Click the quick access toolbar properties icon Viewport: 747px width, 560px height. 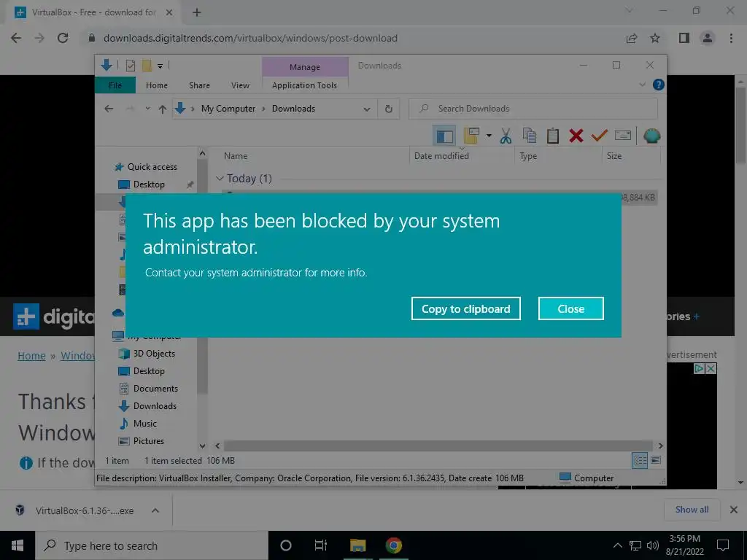[130, 66]
